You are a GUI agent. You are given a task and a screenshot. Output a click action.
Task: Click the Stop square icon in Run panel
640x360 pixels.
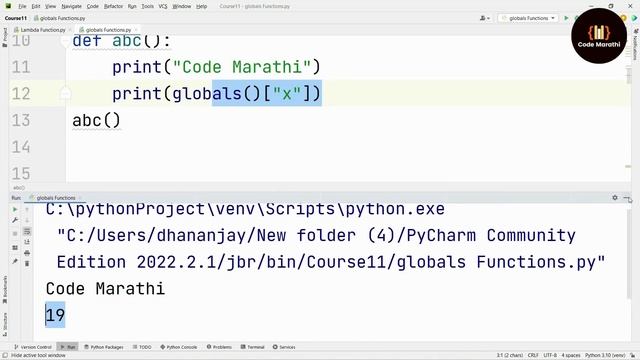(15, 233)
